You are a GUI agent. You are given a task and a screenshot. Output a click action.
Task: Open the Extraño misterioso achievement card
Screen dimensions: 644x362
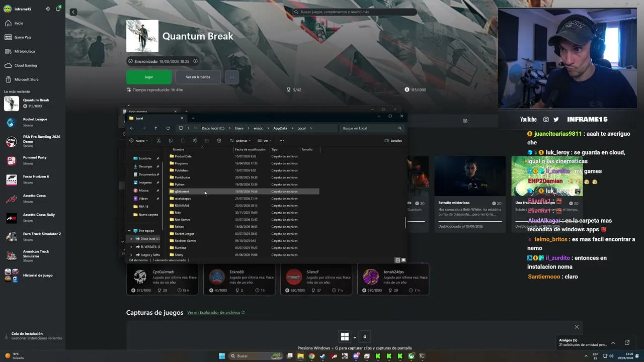(x=470, y=194)
